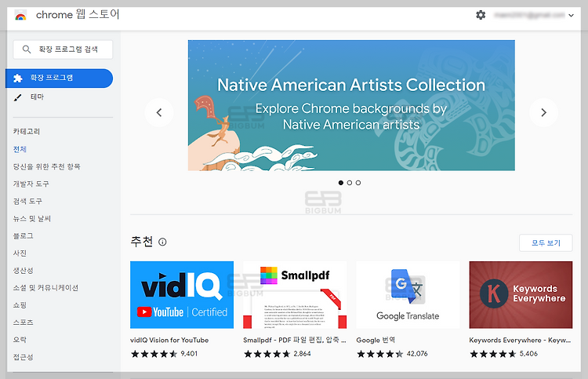Image resolution: width=588 pixels, height=379 pixels.
Task: Select the first carousel dot
Action: [x=340, y=183]
